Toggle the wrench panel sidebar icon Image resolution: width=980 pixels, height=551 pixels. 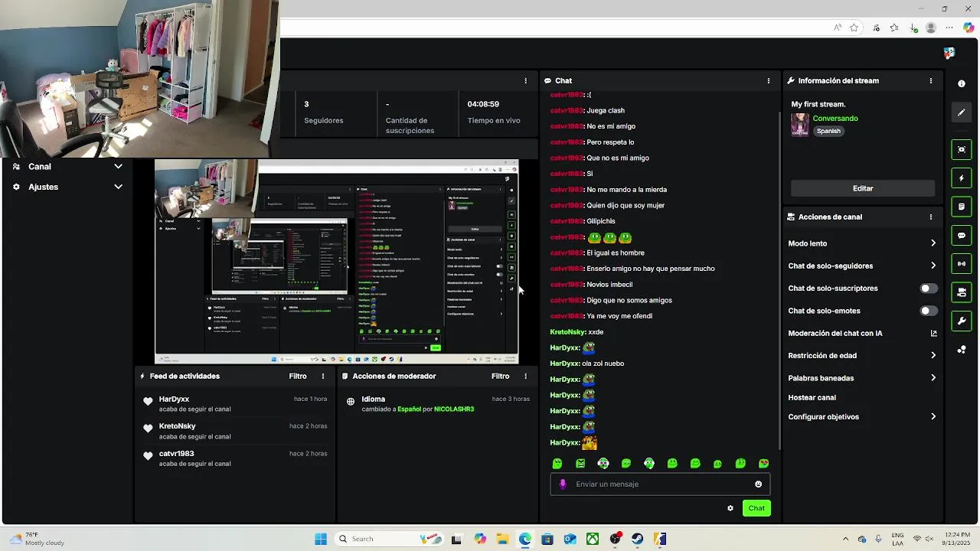click(962, 321)
